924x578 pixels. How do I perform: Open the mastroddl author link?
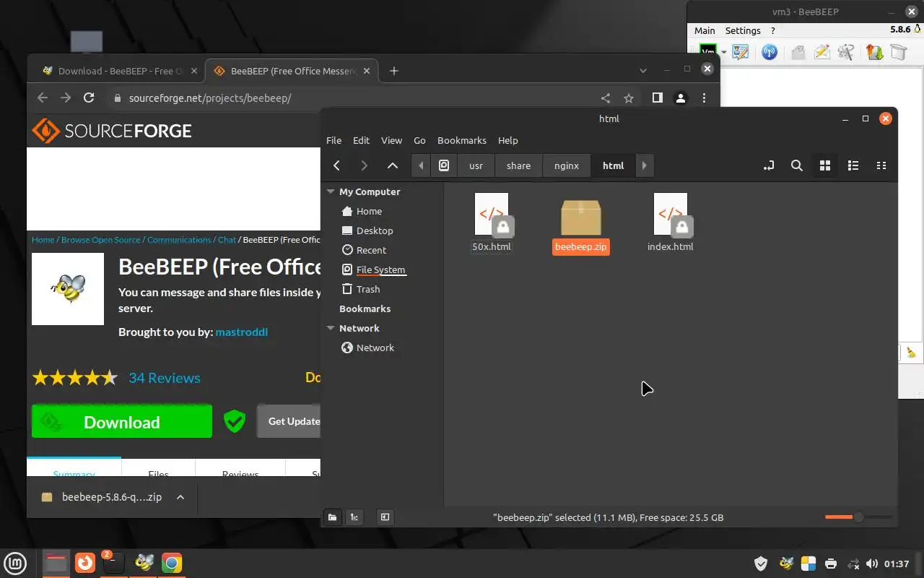pyautogui.click(x=242, y=332)
